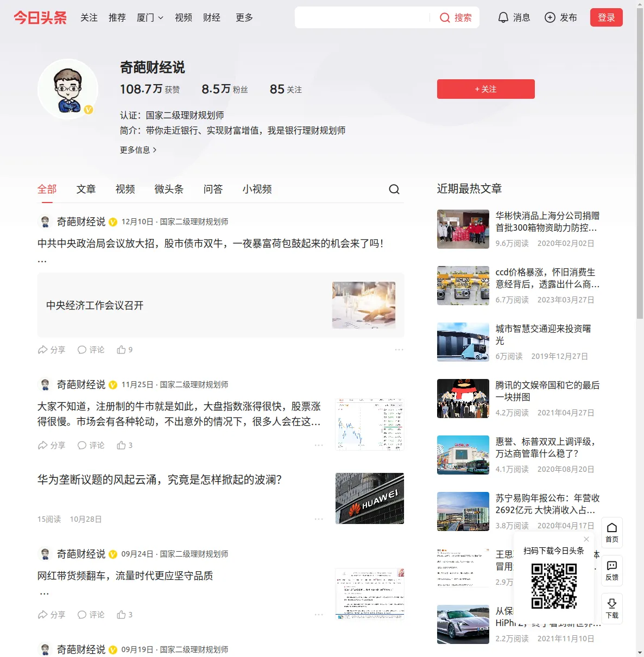Screen dimensions: 644x657
Task: Open the HUAWEI article thumbnail
Action: [x=370, y=498]
